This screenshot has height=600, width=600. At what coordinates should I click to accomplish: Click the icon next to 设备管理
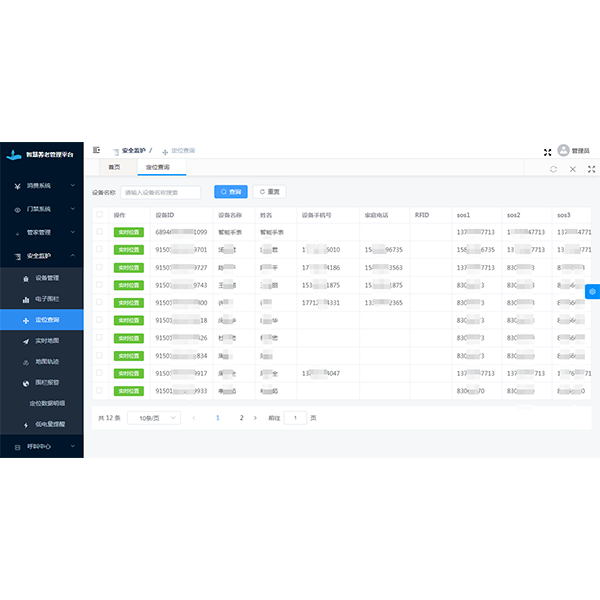click(x=26, y=279)
